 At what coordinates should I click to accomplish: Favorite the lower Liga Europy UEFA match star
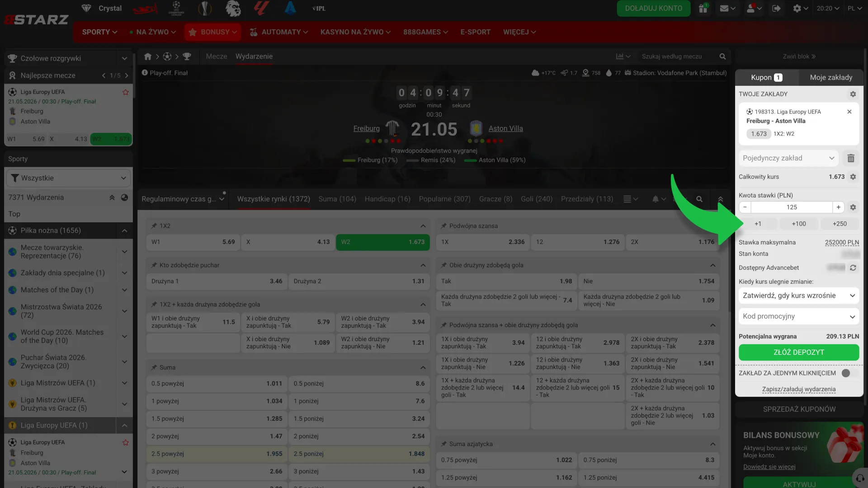pyautogui.click(x=126, y=442)
